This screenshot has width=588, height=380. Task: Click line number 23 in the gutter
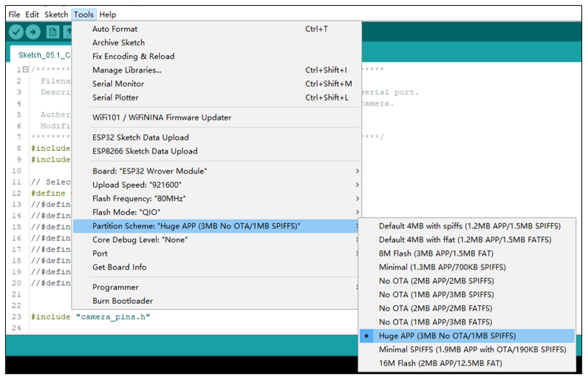click(16, 316)
